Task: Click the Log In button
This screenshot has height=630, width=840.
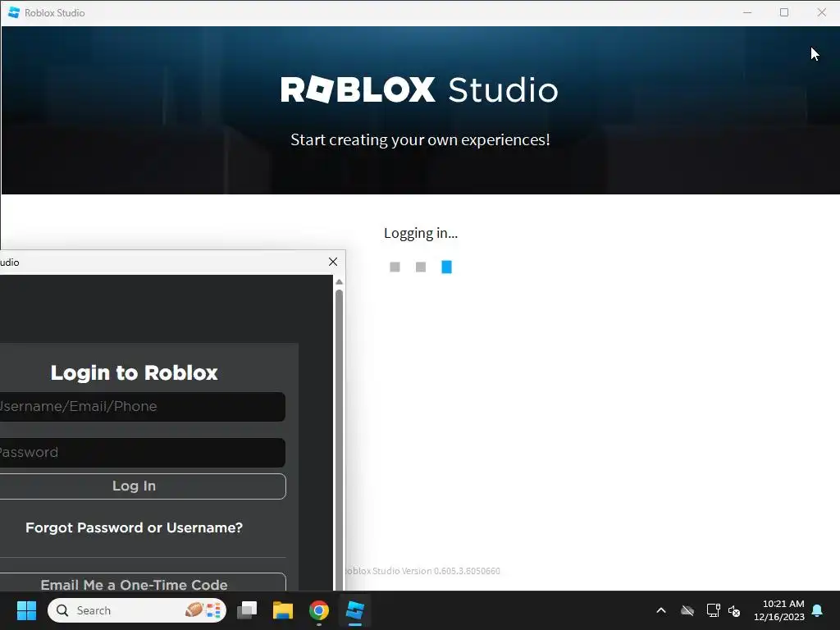Action: pyautogui.click(x=142, y=486)
